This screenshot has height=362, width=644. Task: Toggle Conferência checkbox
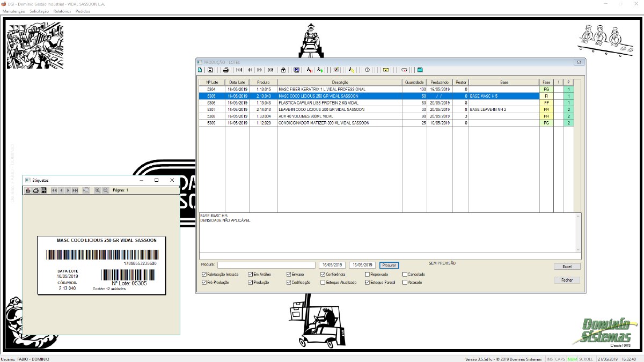(x=323, y=274)
